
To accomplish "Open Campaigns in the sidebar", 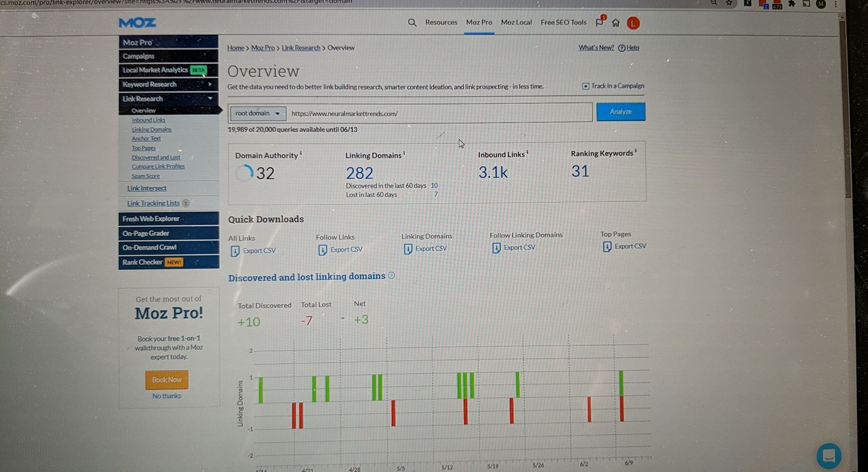I will pyautogui.click(x=169, y=56).
